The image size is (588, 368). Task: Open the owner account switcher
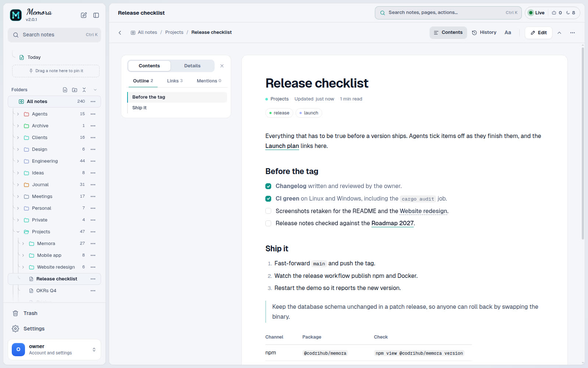tap(54, 350)
